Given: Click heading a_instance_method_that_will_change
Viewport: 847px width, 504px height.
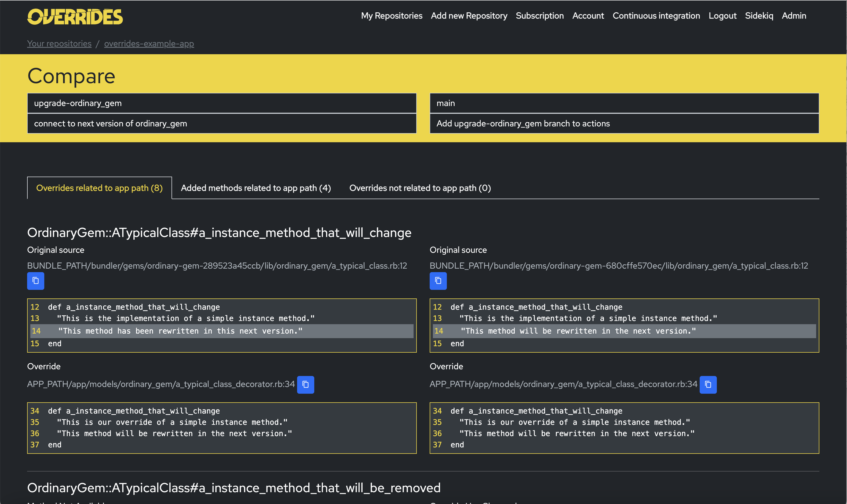Looking at the screenshot, I should [219, 233].
